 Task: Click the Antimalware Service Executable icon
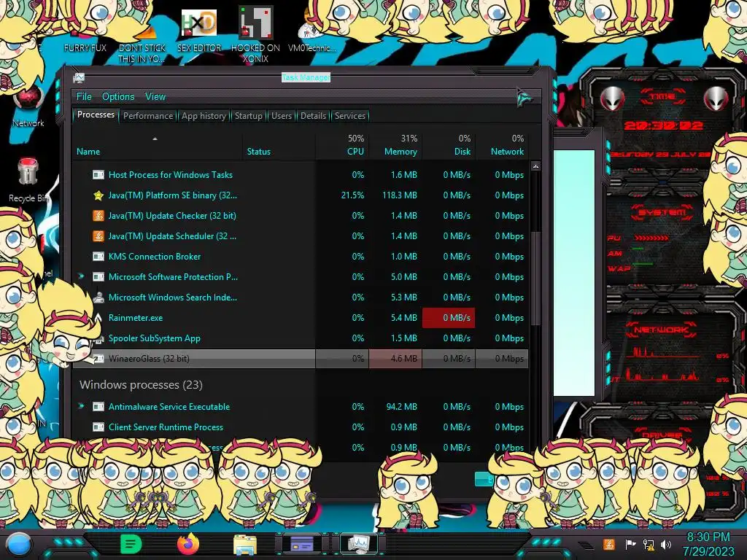coord(98,407)
